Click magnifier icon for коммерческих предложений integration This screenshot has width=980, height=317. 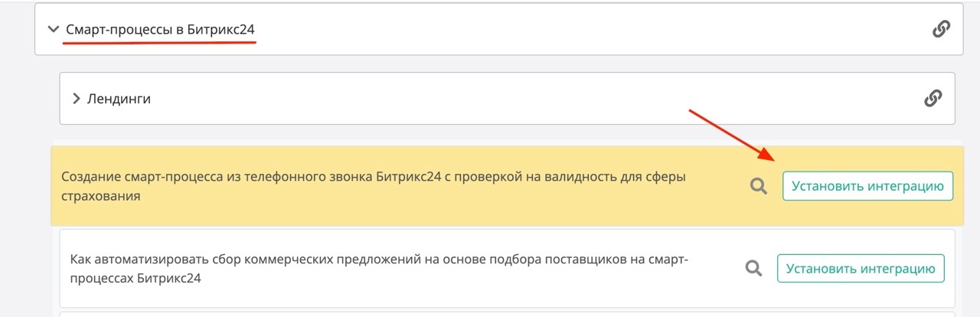[x=753, y=268]
